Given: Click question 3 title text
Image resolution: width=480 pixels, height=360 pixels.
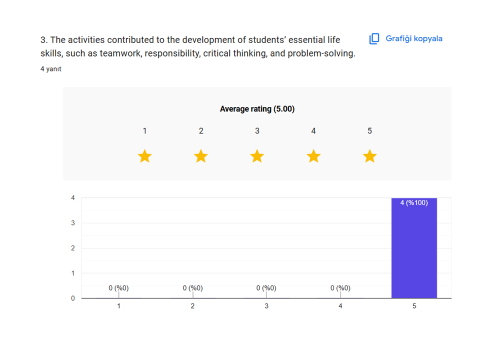Looking at the screenshot, I should point(198,46).
